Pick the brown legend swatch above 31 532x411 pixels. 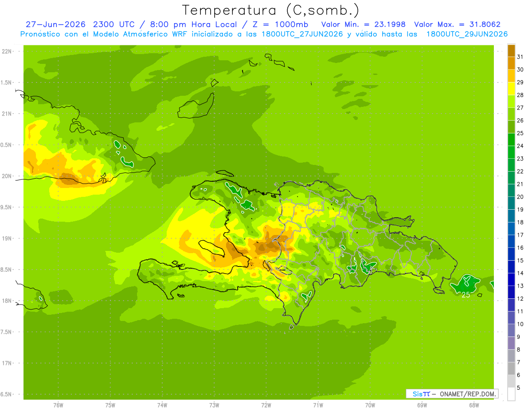coord(511,51)
